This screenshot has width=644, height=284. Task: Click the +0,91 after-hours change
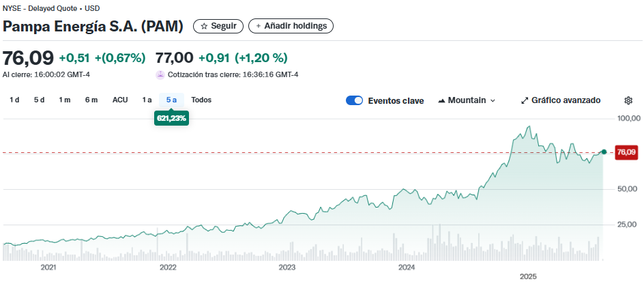[x=214, y=58]
